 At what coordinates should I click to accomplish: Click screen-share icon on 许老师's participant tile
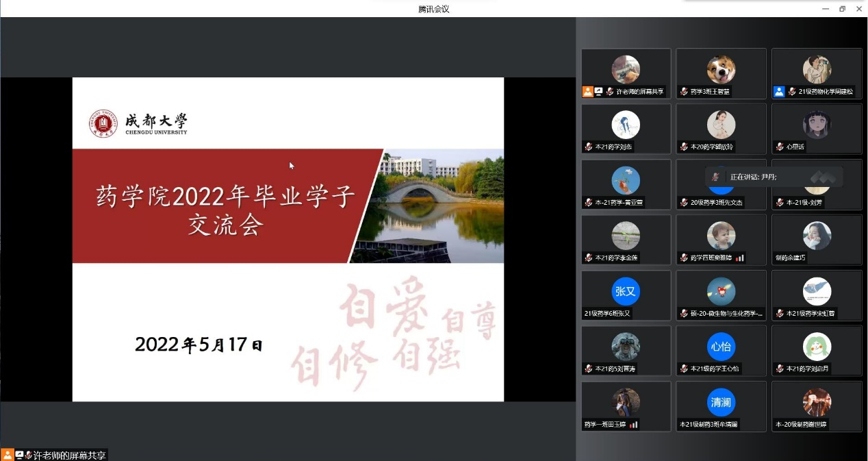point(598,91)
